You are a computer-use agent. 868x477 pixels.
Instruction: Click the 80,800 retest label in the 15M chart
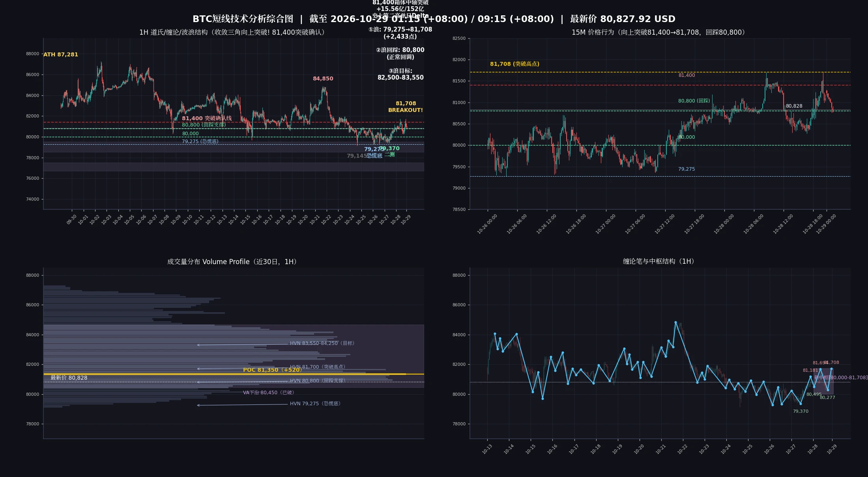(x=694, y=101)
